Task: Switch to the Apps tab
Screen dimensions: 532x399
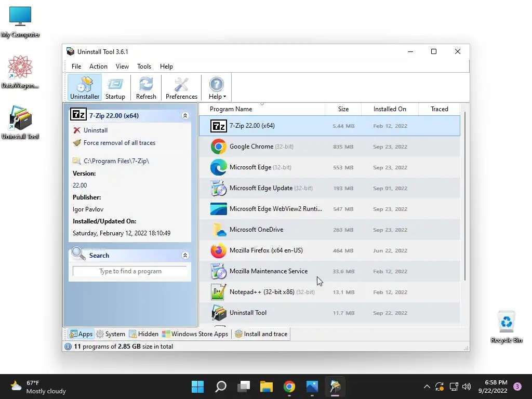Action: point(81,334)
